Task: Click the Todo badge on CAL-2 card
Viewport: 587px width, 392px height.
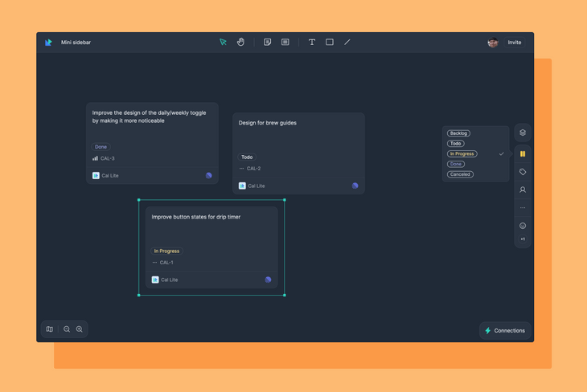Action: (x=247, y=157)
